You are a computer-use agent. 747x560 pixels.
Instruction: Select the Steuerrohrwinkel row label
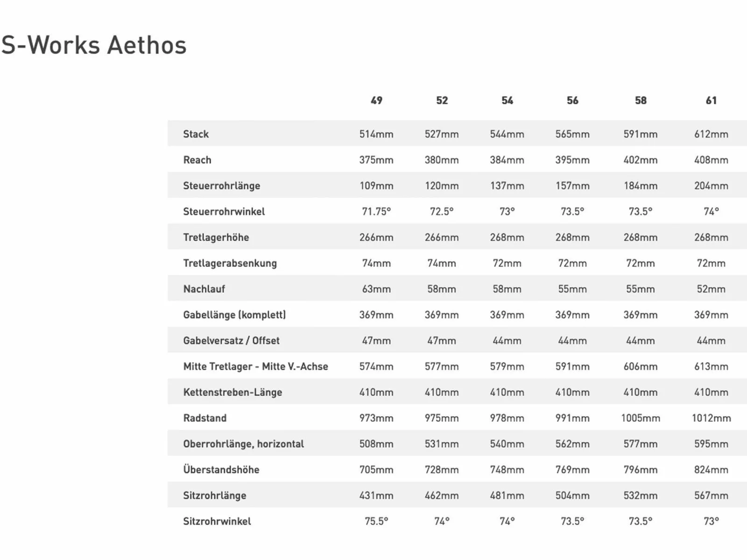click(x=224, y=211)
